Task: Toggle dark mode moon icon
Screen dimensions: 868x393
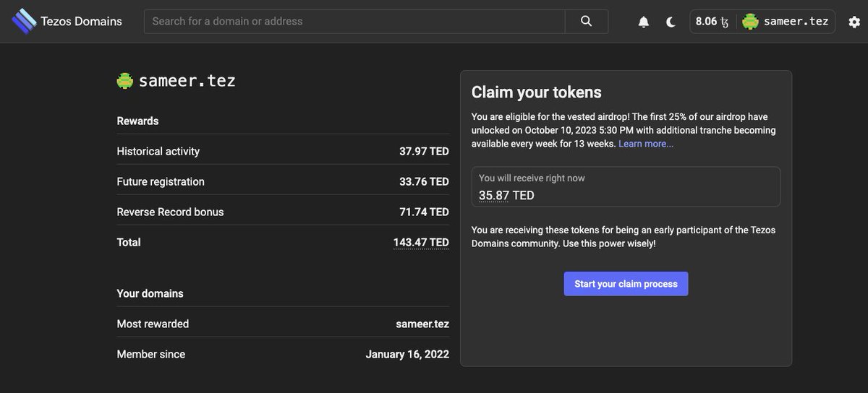Action: coord(671,22)
